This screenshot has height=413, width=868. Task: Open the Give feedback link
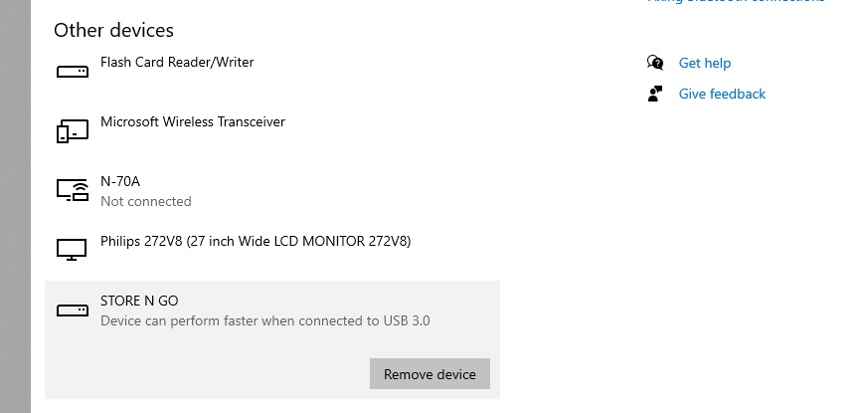pyautogui.click(x=722, y=94)
